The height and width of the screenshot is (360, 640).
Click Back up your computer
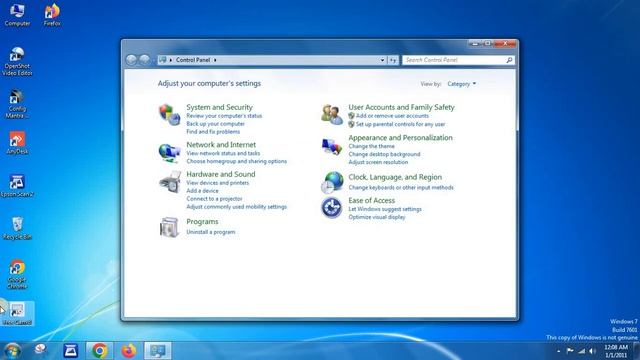point(216,124)
